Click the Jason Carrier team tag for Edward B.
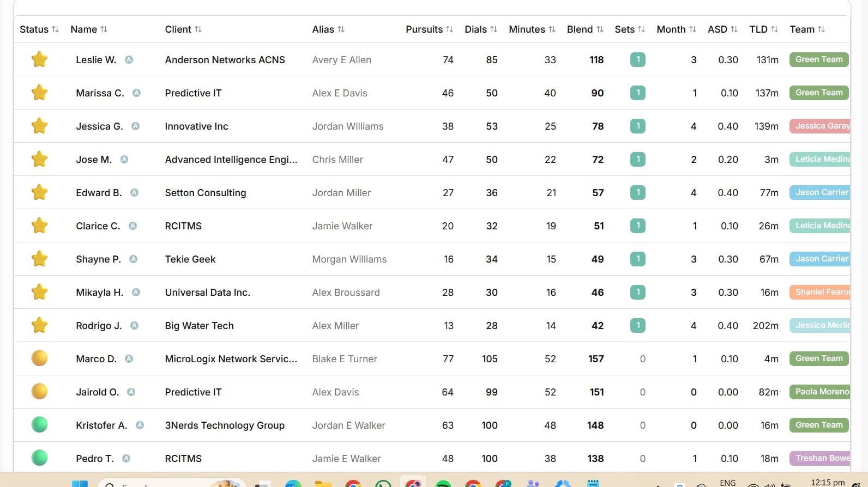The width and height of the screenshot is (868, 487). coord(820,192)
